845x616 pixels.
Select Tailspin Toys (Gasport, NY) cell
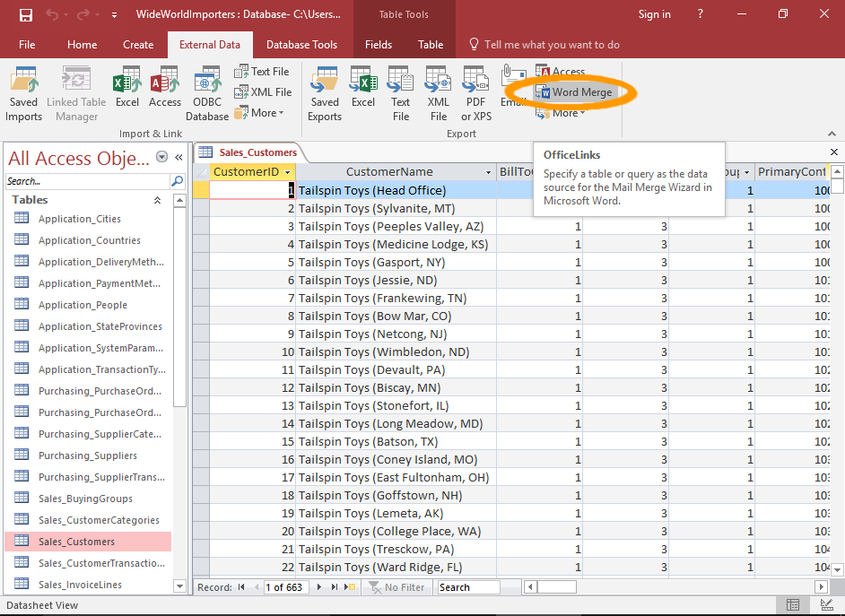click(396, 262)
